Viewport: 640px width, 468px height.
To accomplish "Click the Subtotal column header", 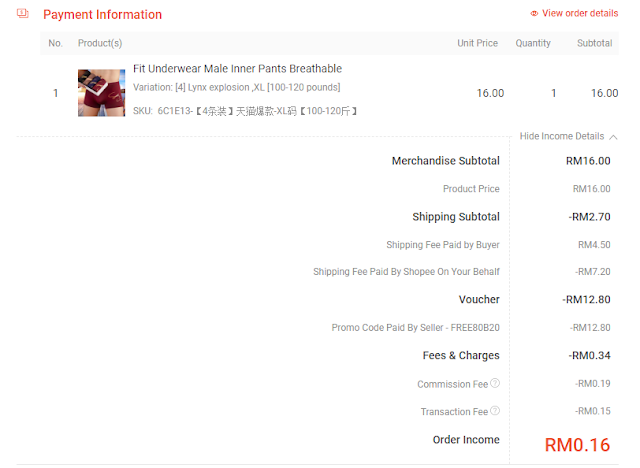I will point(594,43).
